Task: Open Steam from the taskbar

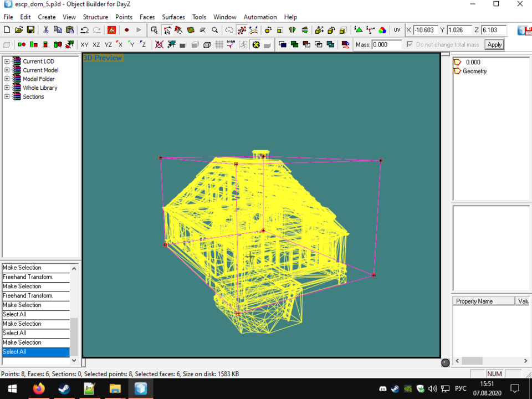Action: pyautogui.click(x=64, y=388)
